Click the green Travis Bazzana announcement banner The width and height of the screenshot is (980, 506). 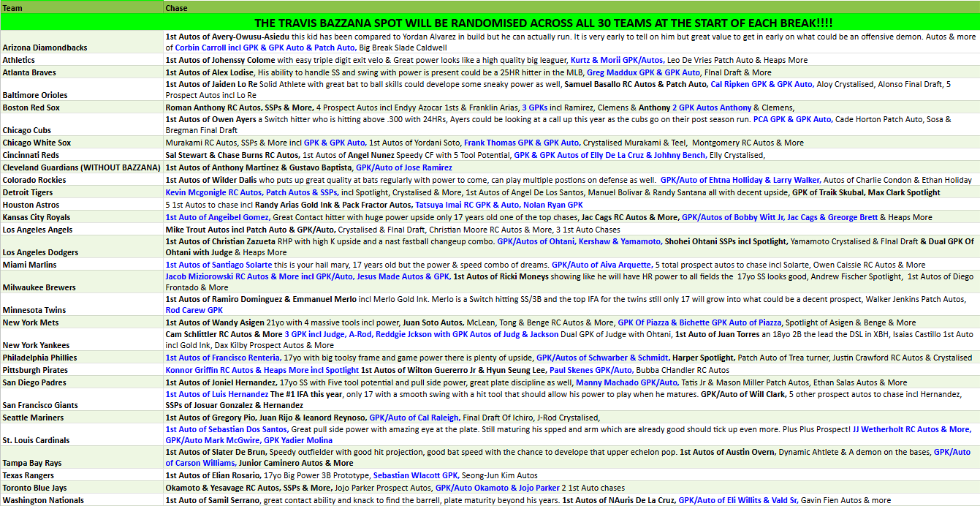pos(490,23)
